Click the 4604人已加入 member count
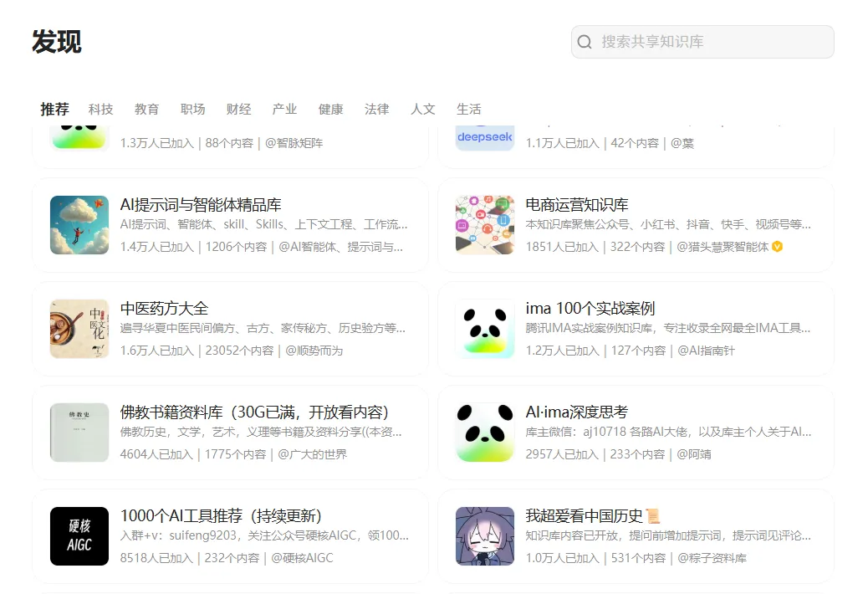This screenshot has width=868, height=594. point(156,454)
